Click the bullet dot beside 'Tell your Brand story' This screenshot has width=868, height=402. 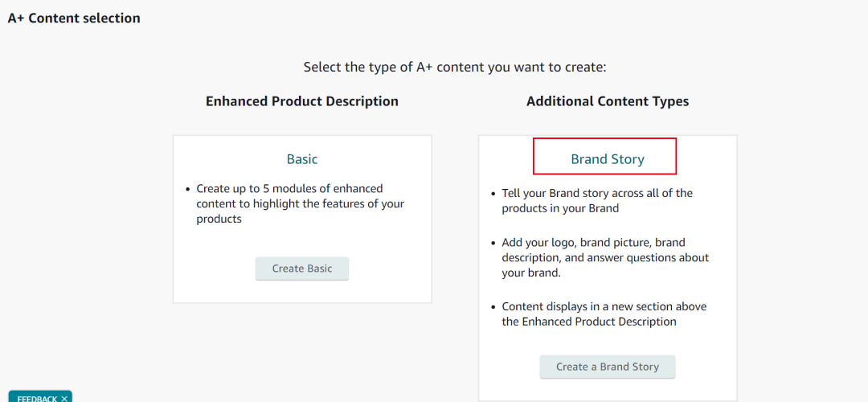493,194
